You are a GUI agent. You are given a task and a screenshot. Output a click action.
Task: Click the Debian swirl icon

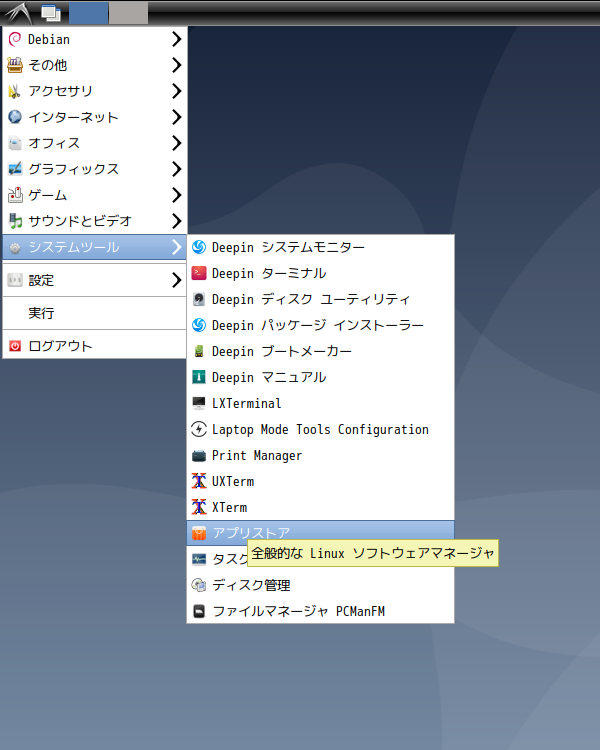pos(15,39)
